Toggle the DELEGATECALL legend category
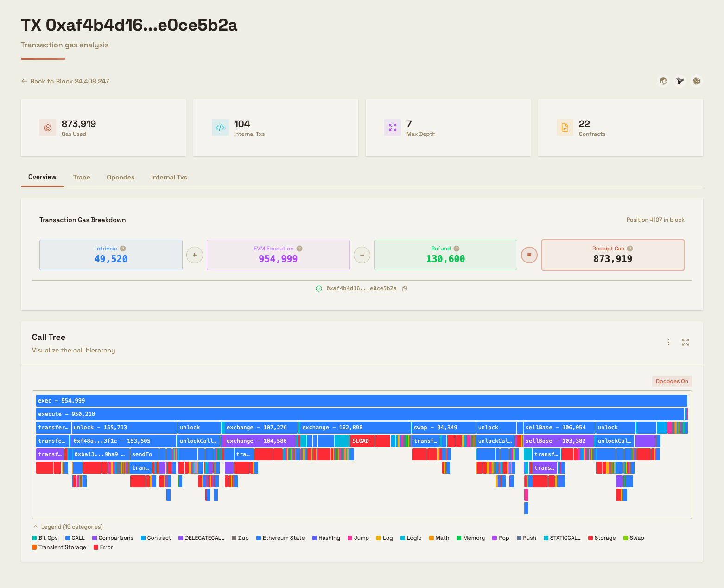The width and height of the screenshot is (724, 588). (x=201, y=538)
